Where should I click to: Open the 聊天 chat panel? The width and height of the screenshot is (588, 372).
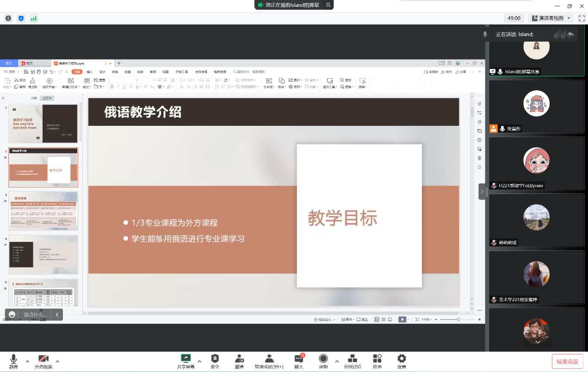coord(299,361)
